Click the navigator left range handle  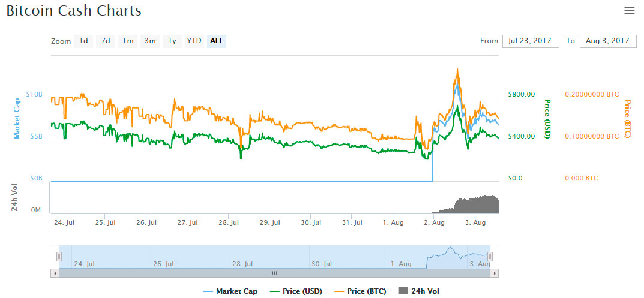point(59,257)
